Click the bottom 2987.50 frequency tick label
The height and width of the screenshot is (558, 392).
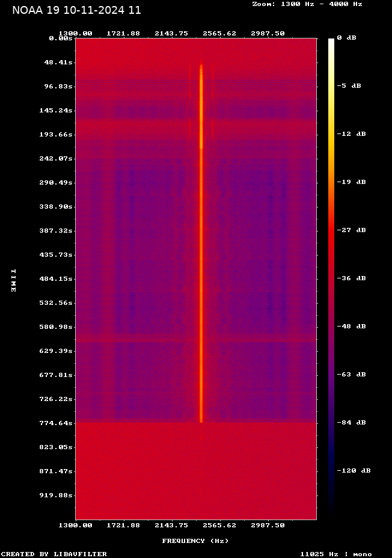(268, 526)
